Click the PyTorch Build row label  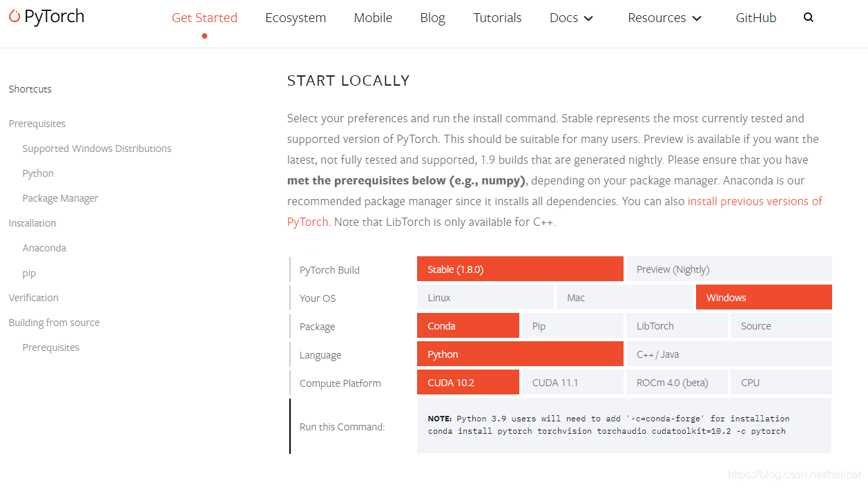click(329, 270)
